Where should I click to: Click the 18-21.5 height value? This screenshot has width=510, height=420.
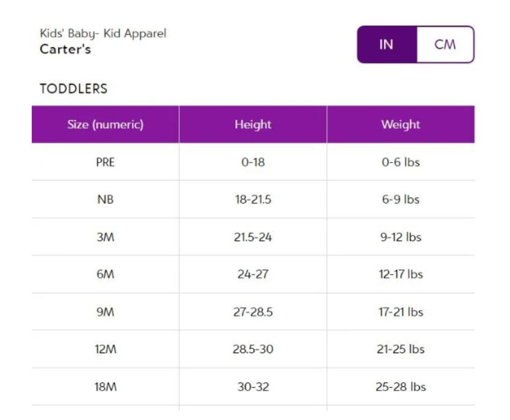(x=253, y=200)
